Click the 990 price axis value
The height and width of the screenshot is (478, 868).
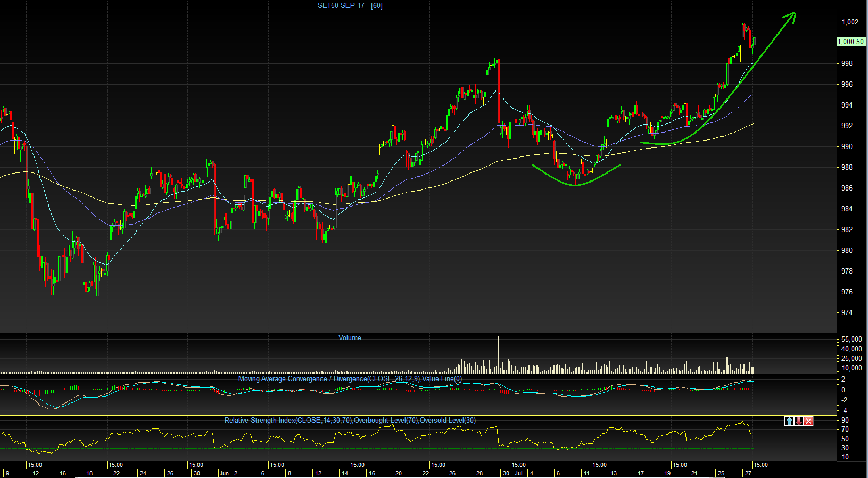click(847, 146)
